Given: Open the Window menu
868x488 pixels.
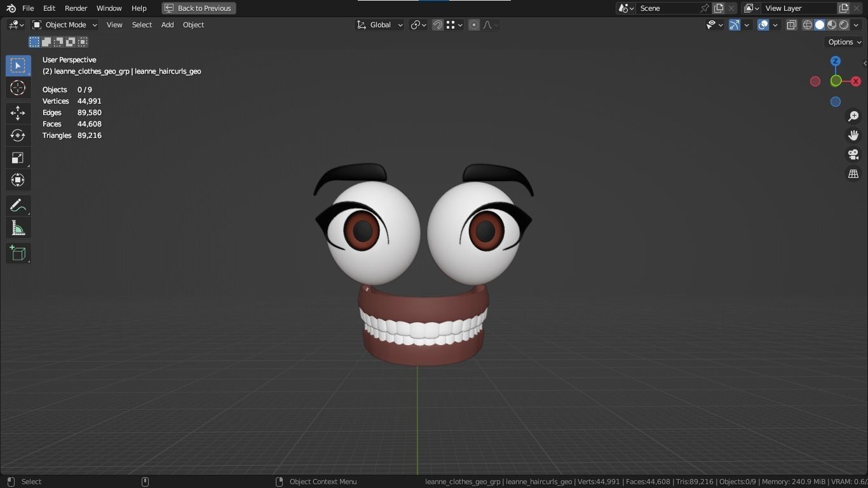Looking at the screenshot, I should 109,8.
